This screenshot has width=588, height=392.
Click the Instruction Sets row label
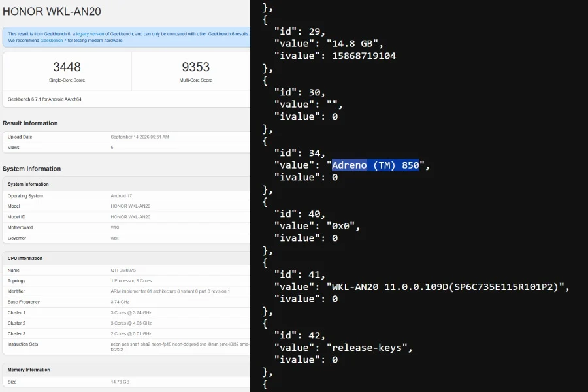(23, 344)
